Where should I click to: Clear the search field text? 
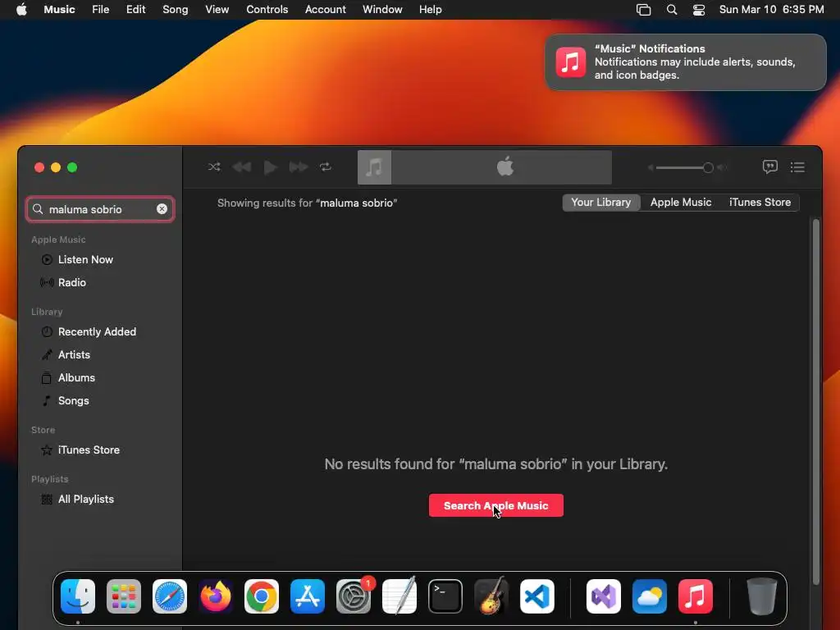[x=162, y=209]
